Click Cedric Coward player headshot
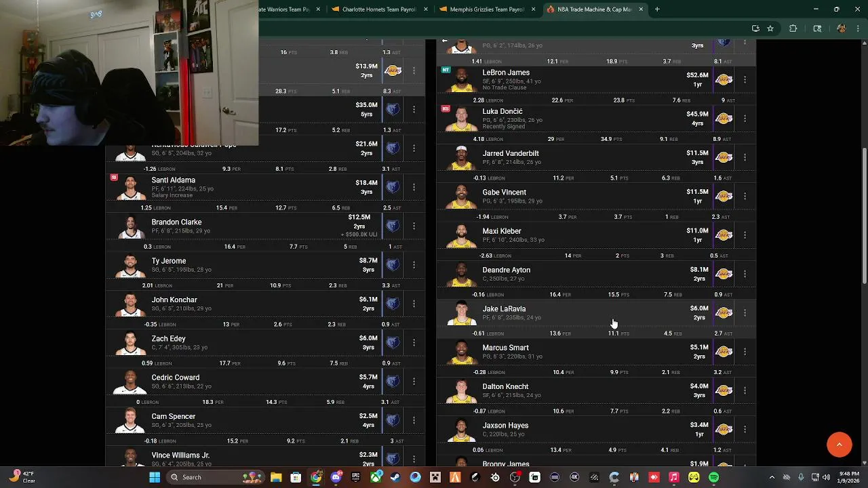 point(130,383)
